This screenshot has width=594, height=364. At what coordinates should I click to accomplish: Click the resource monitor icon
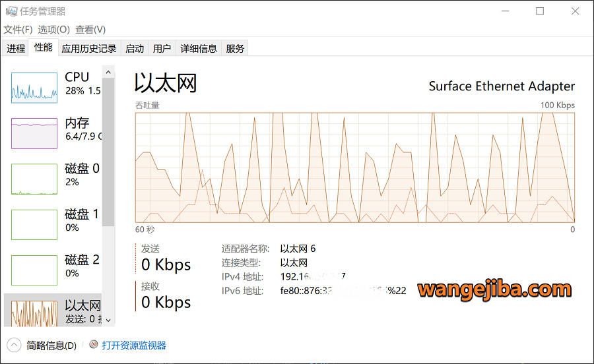click(x=94, y=345)
